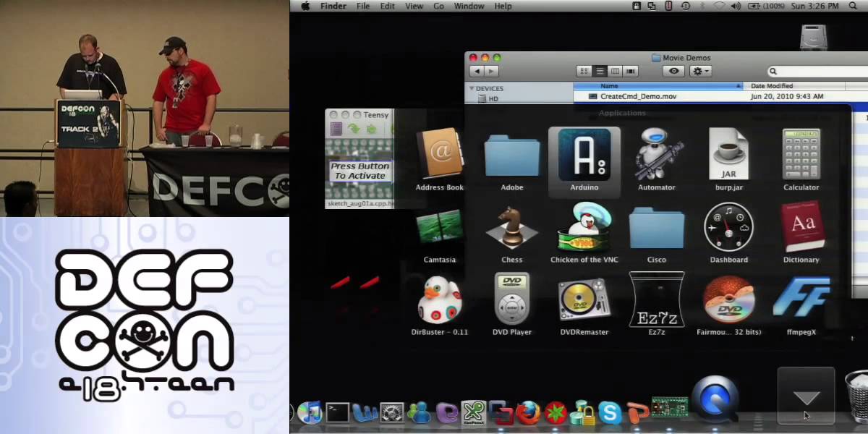Open the Help menu

coord(503,6)
